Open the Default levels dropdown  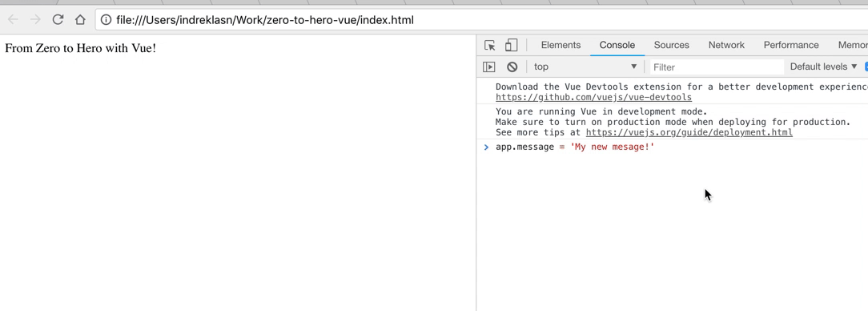[x=824, y=67]
